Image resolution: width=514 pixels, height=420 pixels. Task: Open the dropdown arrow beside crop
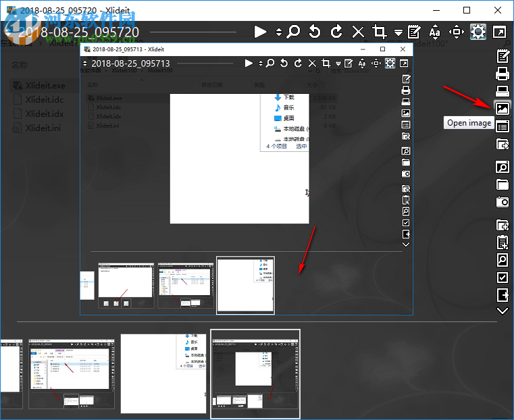tap(399, 32)
